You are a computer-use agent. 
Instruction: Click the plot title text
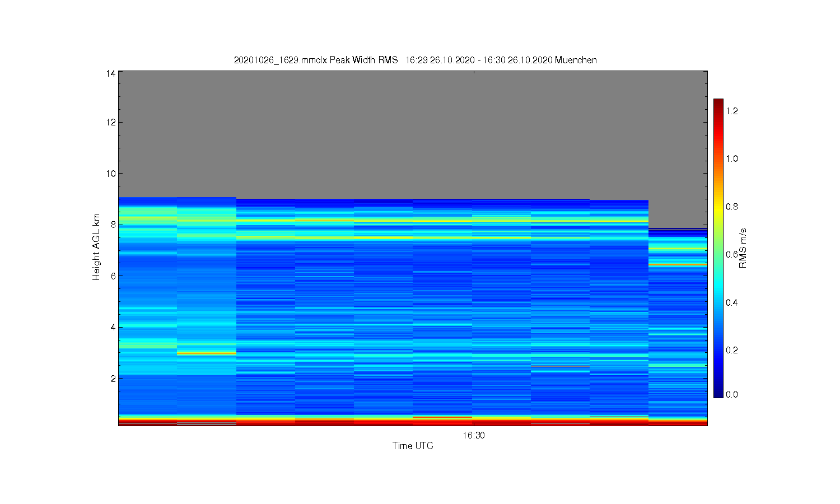pyautogui.click(x=415, y=60)
